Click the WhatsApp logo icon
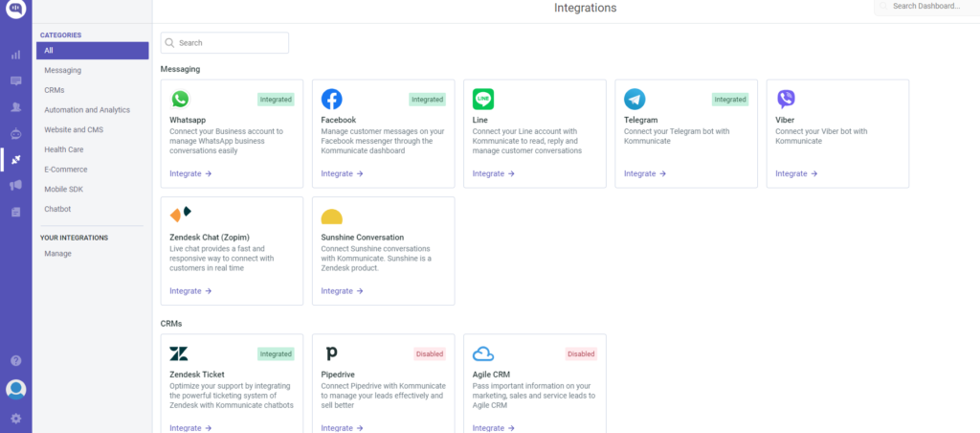 180,99
